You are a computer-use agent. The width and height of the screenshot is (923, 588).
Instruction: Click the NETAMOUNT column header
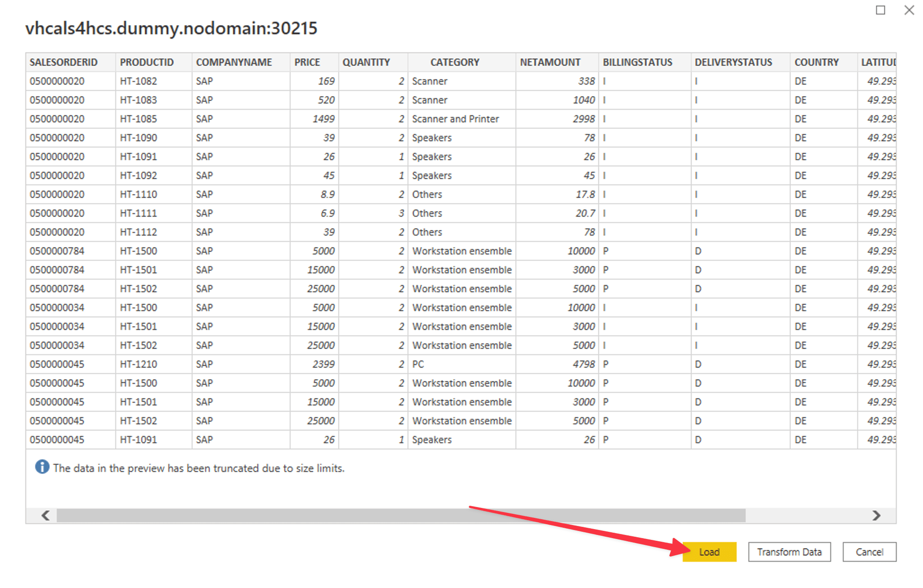pos(550,62)
